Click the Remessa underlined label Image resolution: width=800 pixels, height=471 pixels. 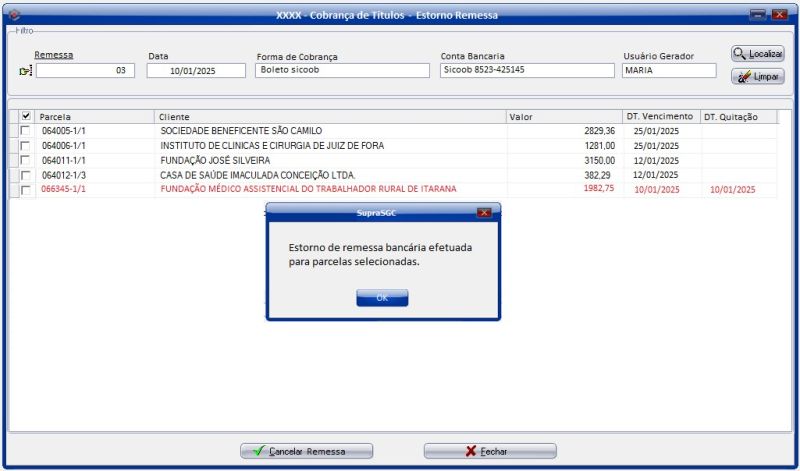coord(54,55)
